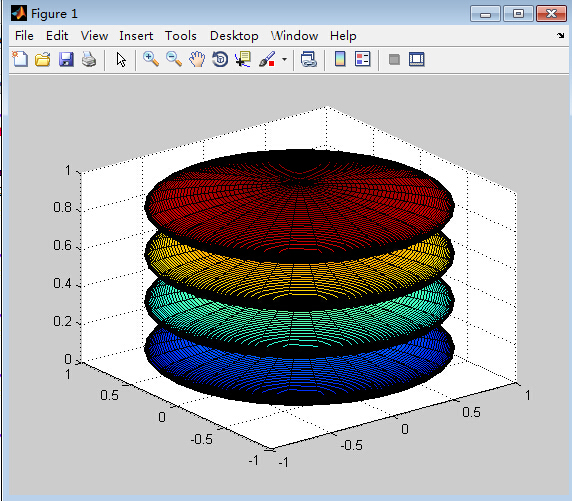Insert a Legend using the toolbar icon
The height and width of the screenshot is (501, 572).
pos(363,59)
